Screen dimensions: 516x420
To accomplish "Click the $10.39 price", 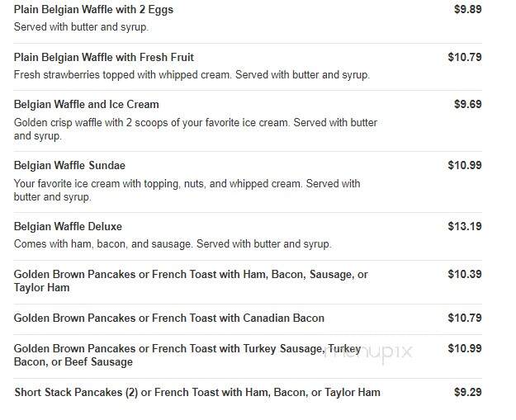I will click(465, 274).
